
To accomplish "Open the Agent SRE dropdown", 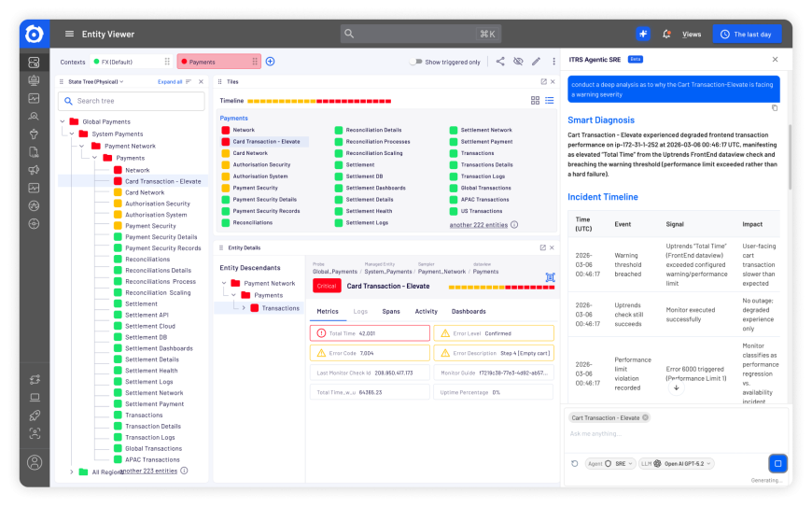I will click(x=610, y=463).
